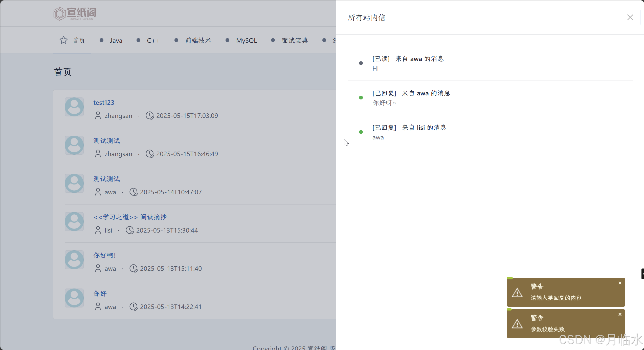644x350 pixels.
Task: Click the 宣纸阁 logo
Action: [x=75, y=13]
